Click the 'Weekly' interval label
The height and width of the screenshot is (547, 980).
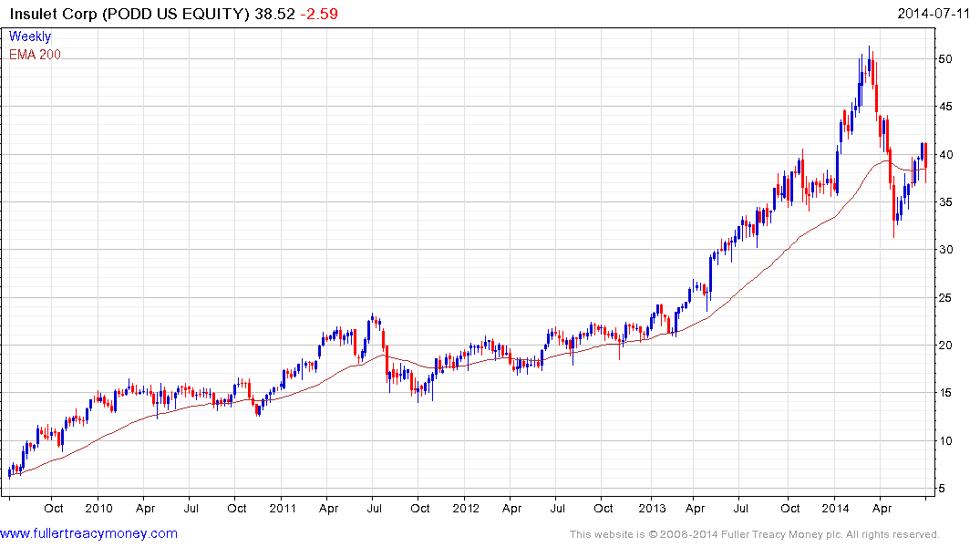(x=29, y=36)
